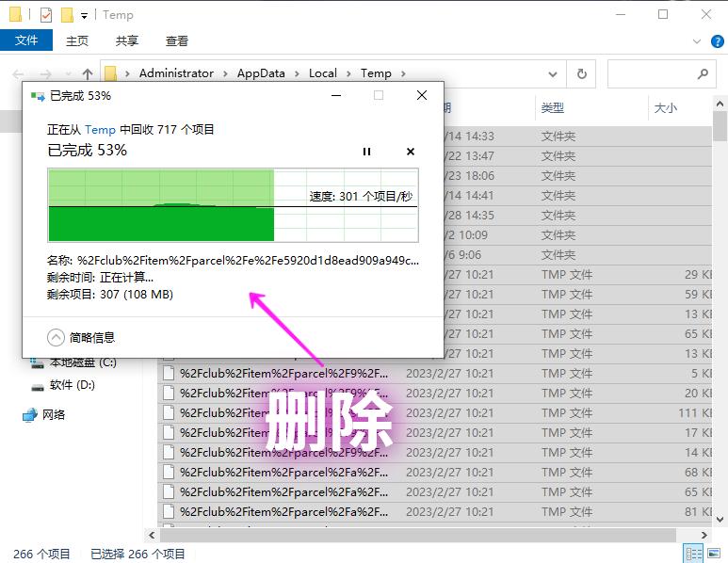Image resolution: width=728 pixels, height=563 pixels.
Task: Click Temp in the address path
Action: [376, 73]
